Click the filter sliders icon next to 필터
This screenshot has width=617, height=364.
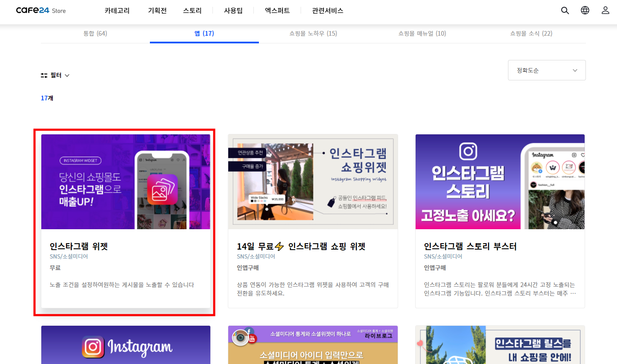click(x=44, y=75)
